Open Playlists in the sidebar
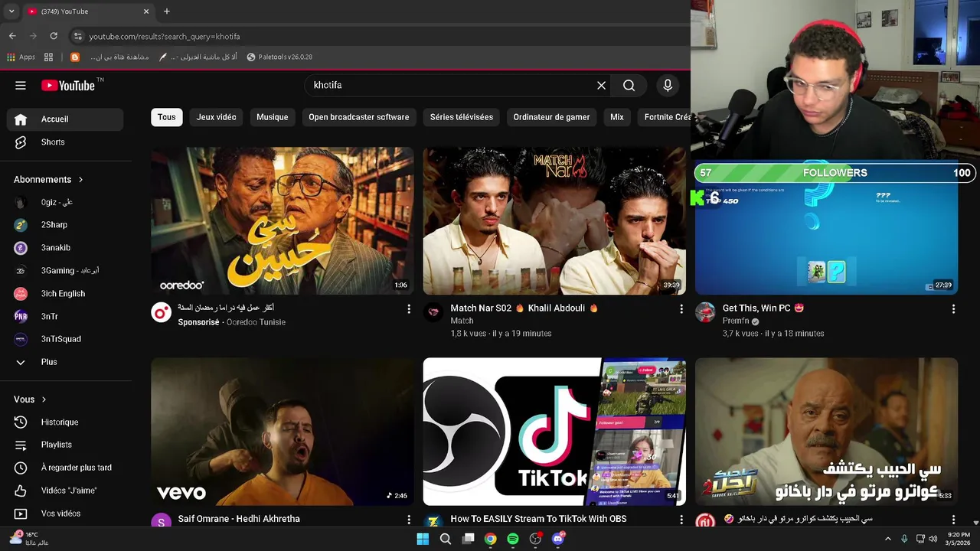Viewport: 980px width, 551px height. coord(65,445)
